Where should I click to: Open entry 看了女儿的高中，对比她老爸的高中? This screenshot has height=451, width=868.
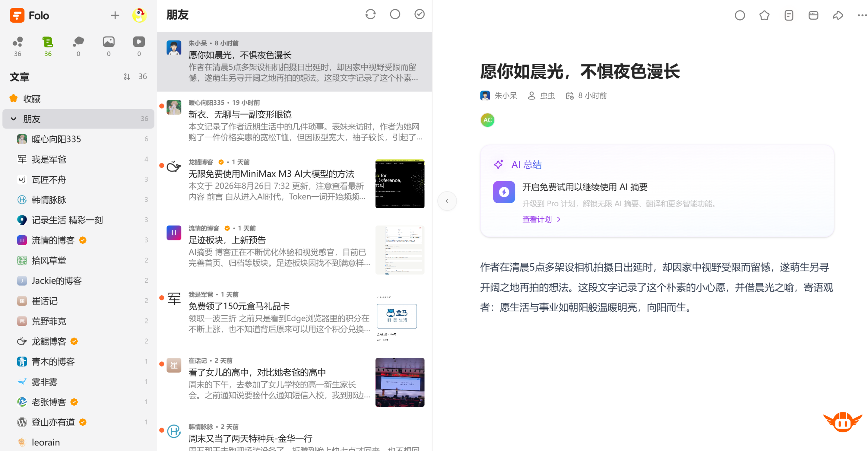pos(294,382)
